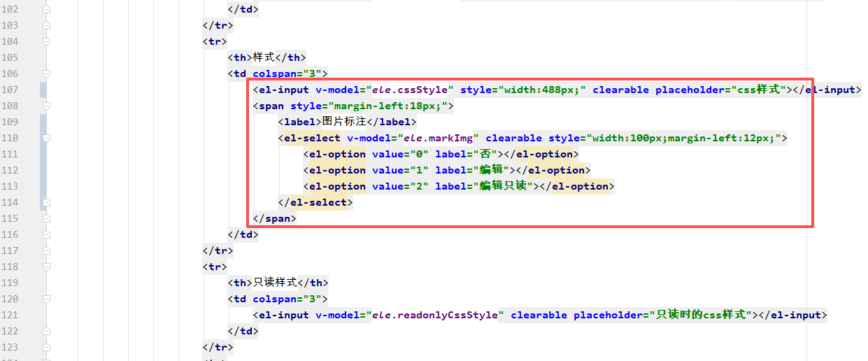Click fold end marker on line 122

[x=47, y=331]
